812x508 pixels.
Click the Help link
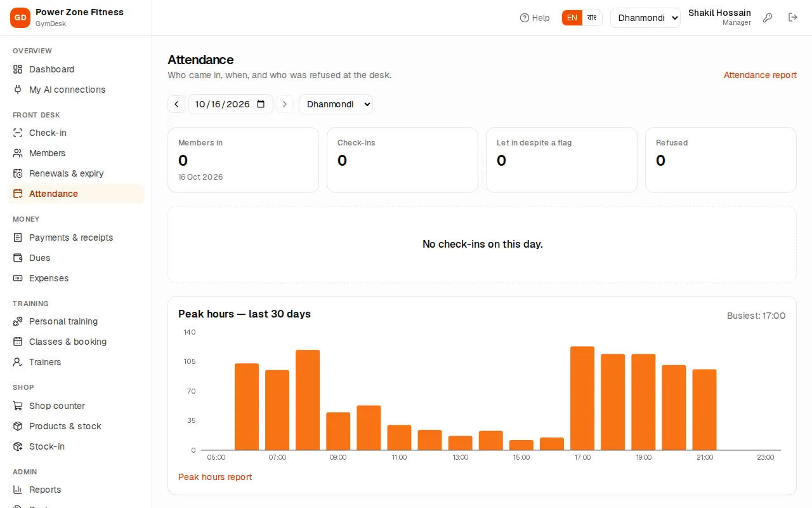pos(535,18)
